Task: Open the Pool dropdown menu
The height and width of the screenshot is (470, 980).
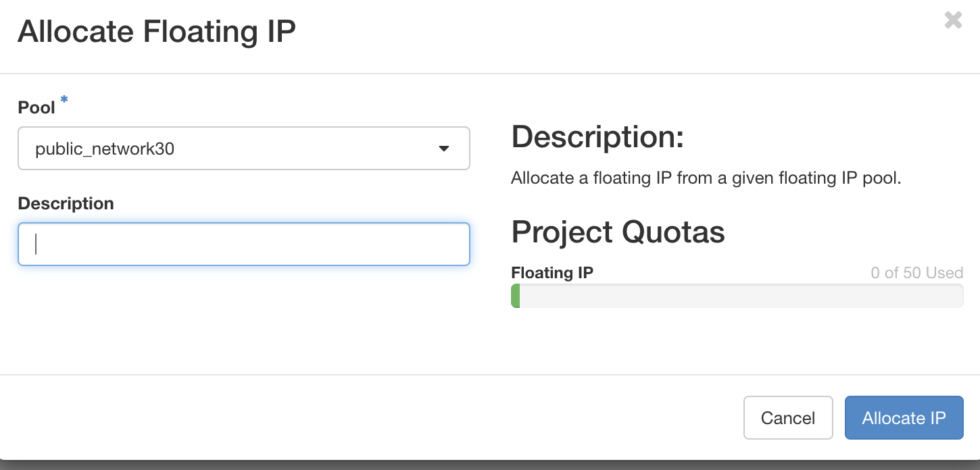Action: [x=243, y=148]
